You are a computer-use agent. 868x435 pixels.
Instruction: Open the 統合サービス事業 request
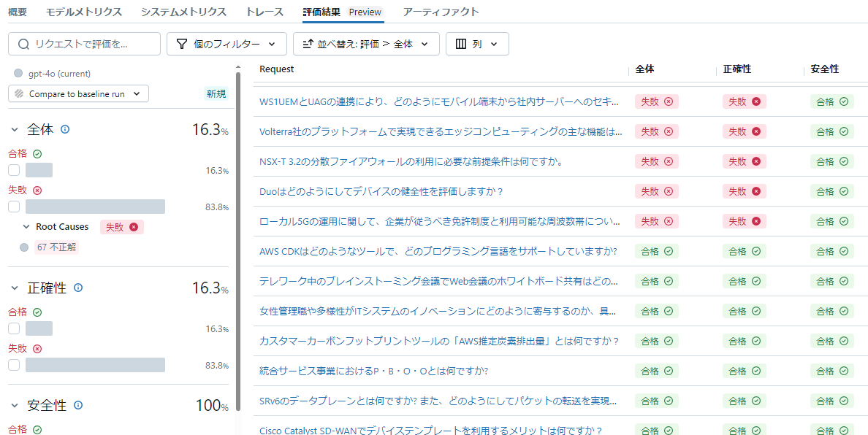[373, 370]
